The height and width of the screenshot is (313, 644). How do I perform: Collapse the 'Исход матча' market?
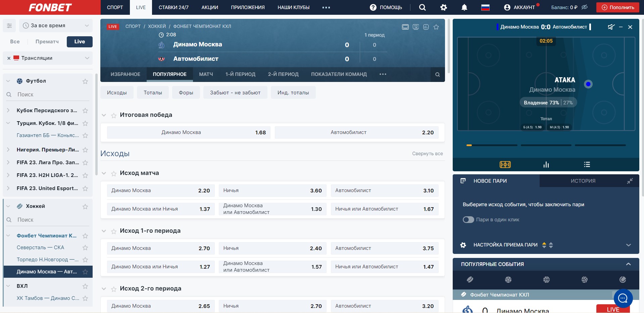[104, 173]
